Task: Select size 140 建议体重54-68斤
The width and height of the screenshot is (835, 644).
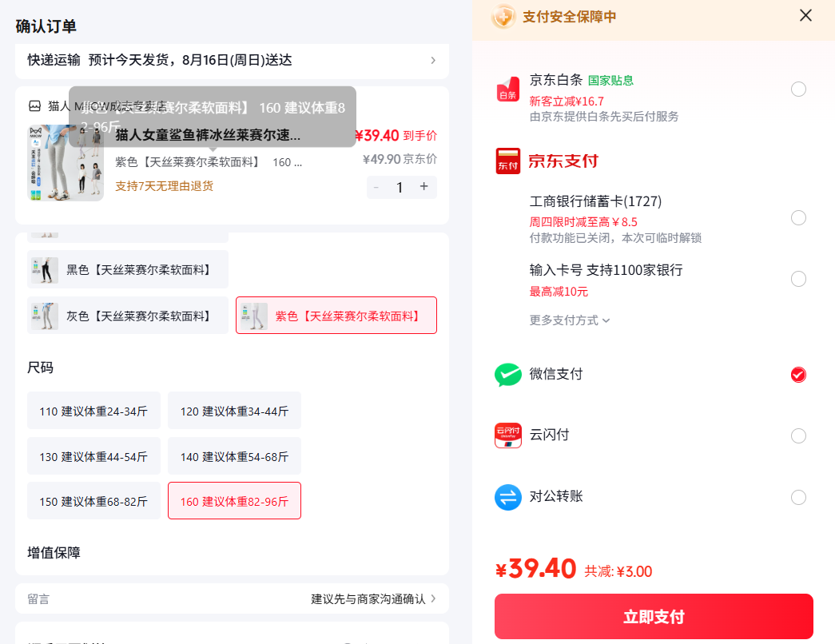Action: pos(234,456)
